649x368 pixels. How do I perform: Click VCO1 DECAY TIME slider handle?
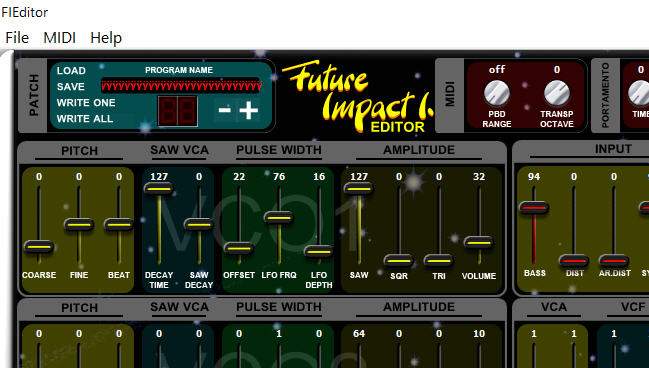[x=159, y=189]
